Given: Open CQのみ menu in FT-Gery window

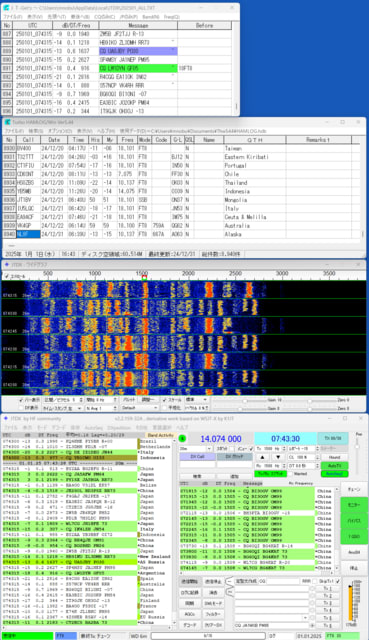Looking at the screenshot, I should 104,17.
